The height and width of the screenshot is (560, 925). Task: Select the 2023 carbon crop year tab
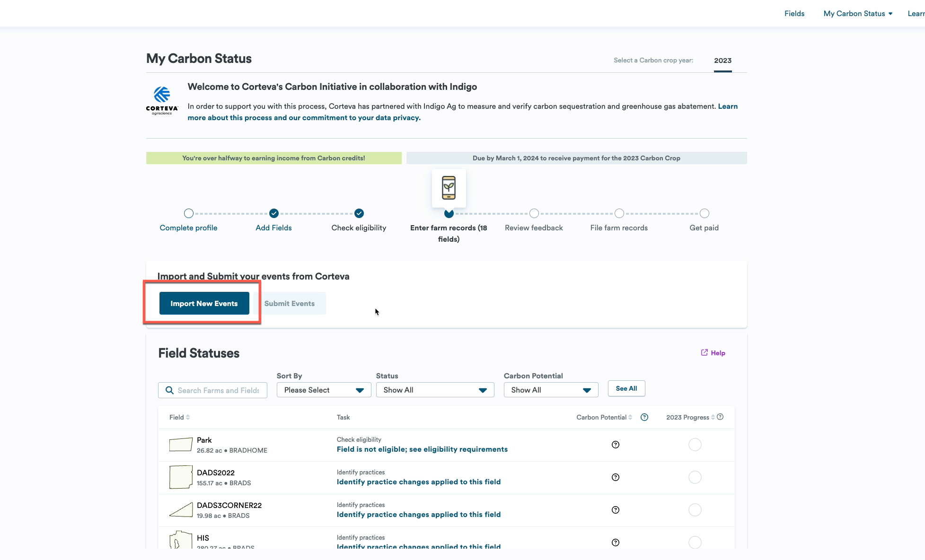(722, 61)
